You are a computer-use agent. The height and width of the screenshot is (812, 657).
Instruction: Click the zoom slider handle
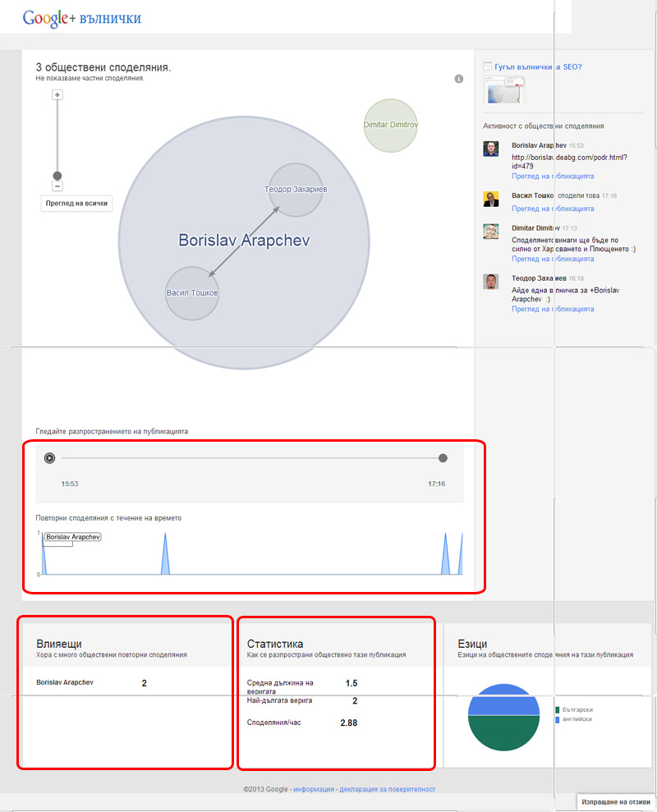point(57,176)
